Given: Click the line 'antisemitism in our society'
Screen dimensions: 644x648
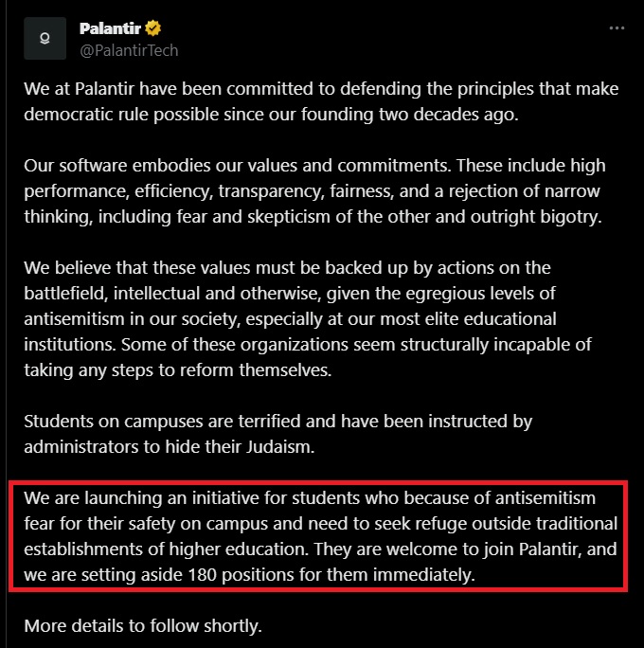Looking at the screenshot, I should pos(290,319).
